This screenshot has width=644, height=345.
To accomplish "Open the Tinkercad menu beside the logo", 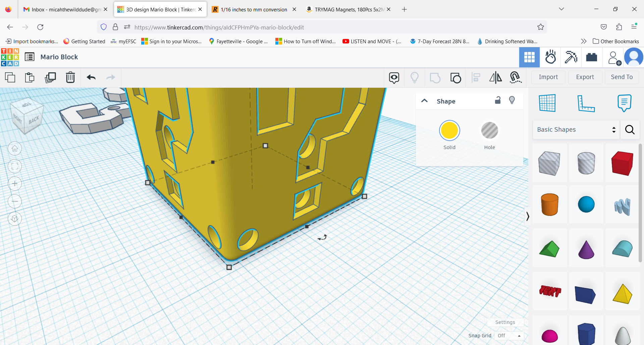I will tap(30, 57).
